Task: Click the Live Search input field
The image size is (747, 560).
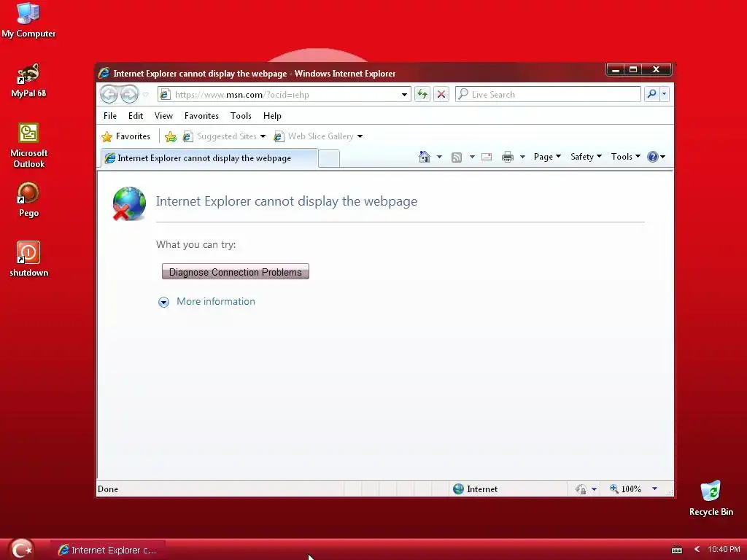Action: (x=548, y=94)
